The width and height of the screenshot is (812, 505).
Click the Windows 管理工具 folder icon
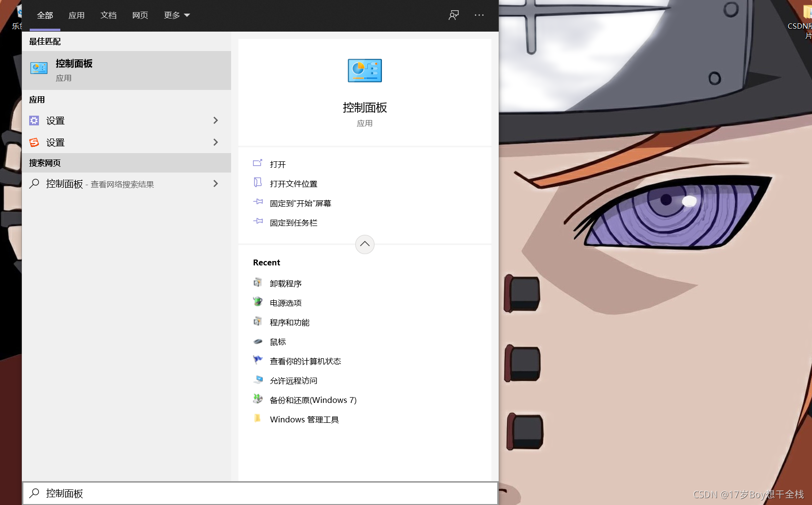[x=258, y=418]
